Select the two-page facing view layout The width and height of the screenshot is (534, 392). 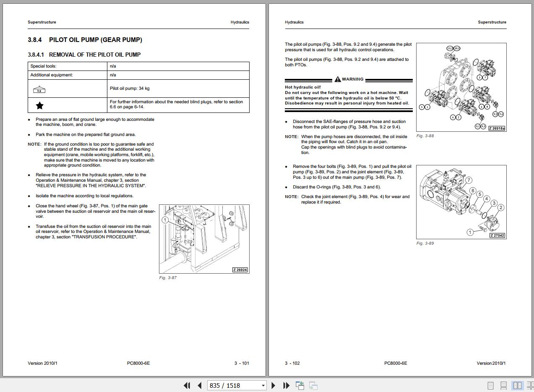point(517,385)
